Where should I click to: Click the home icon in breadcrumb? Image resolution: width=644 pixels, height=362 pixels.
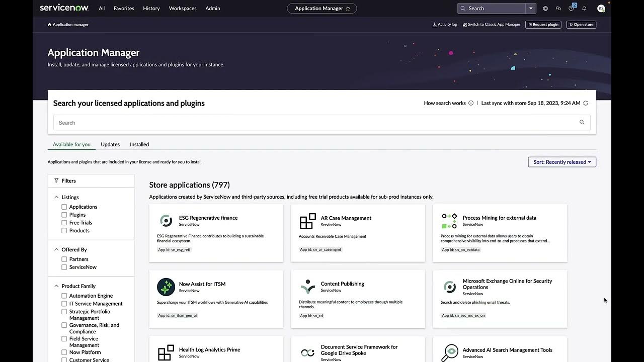pos(50,25)
